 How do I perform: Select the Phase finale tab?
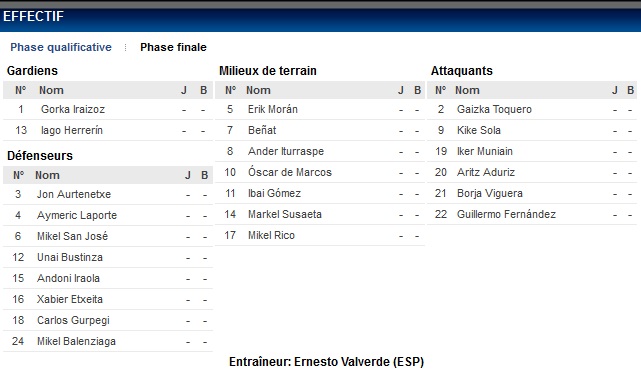pyautogui.click(x=173, y=47)
